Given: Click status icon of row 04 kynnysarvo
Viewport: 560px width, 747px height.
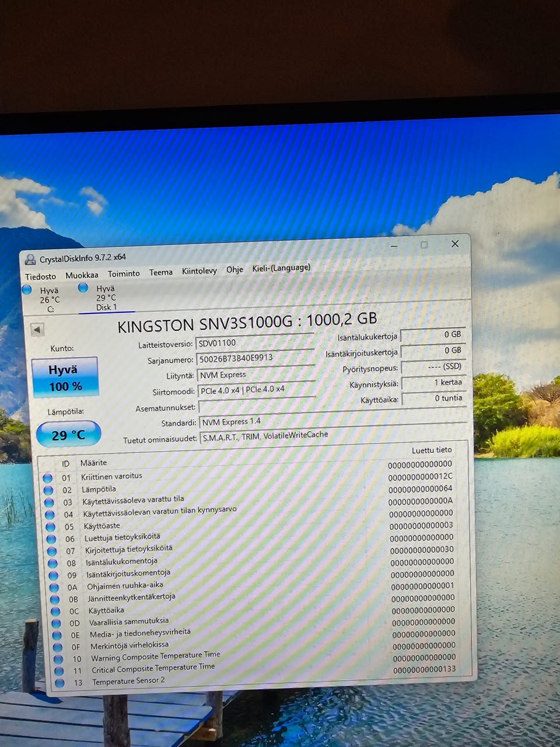Looking at the screenshot, I should click(50, 515).
